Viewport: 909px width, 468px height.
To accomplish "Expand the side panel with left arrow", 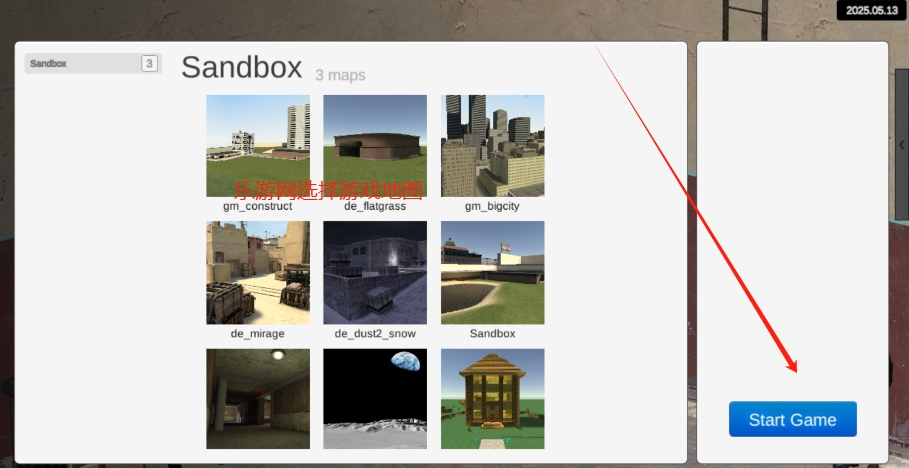I will pos(902,144).
